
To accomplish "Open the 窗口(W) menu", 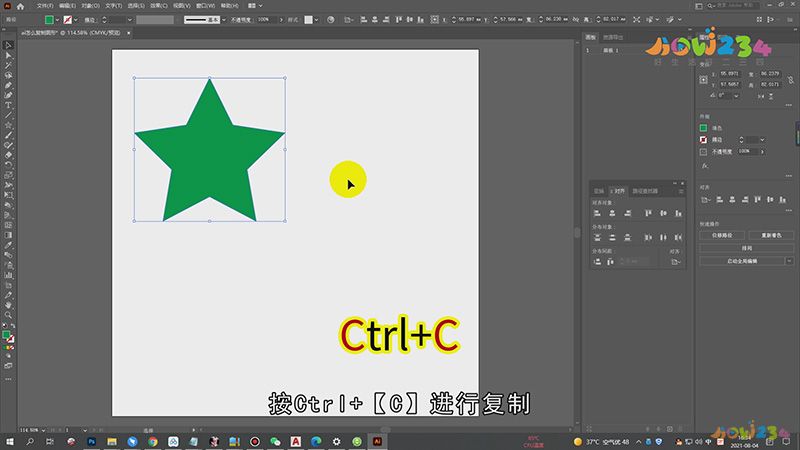I will coord(205,6).
